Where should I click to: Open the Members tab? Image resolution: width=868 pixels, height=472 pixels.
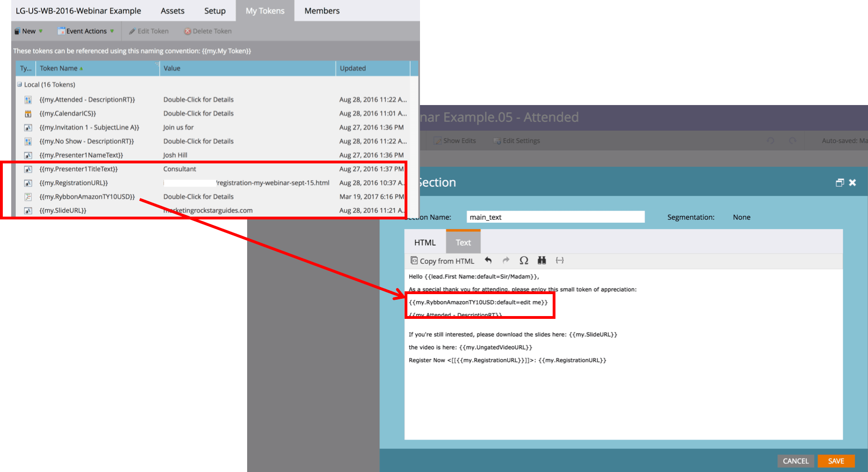coord(321,10)
